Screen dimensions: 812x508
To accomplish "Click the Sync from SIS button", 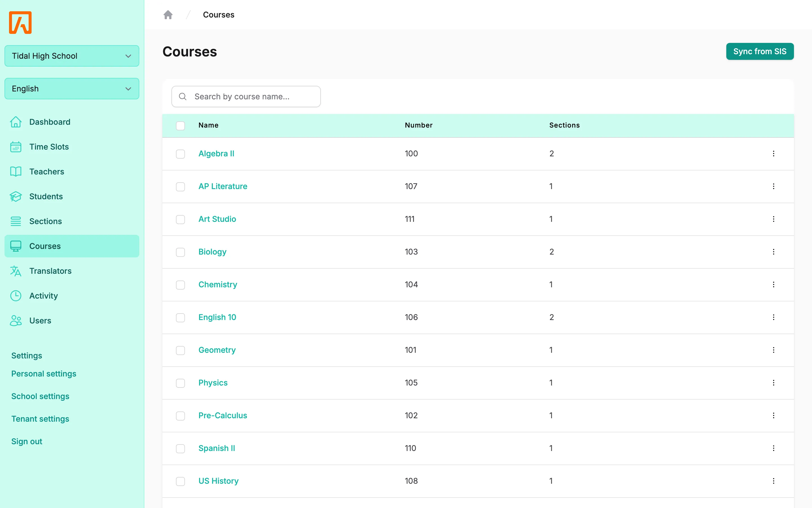I will click(x=760, y=51).
